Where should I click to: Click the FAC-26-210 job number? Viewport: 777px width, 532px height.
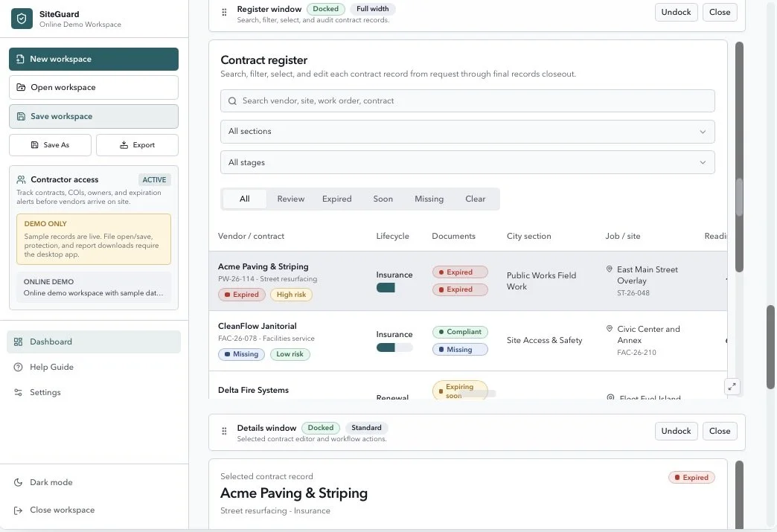click(x=637, y=353)
